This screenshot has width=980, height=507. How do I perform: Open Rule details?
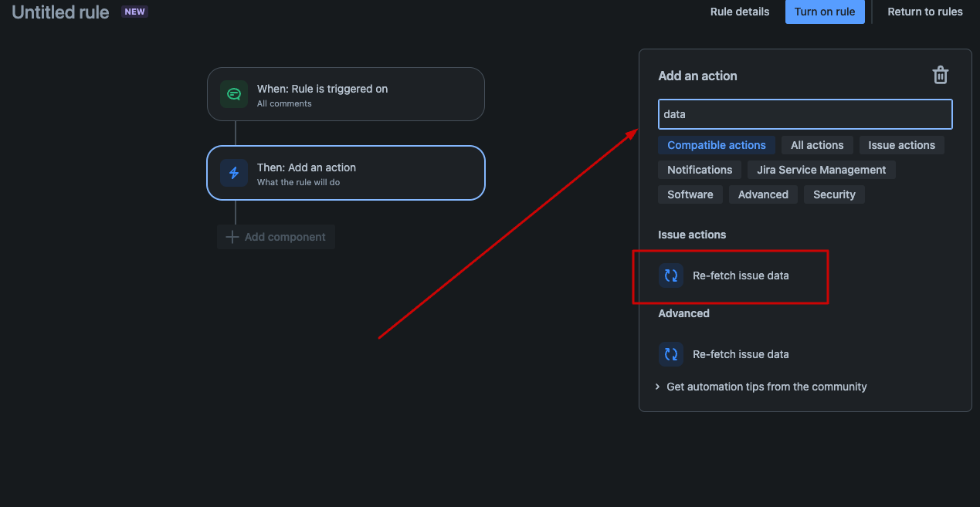coord(739,12)
